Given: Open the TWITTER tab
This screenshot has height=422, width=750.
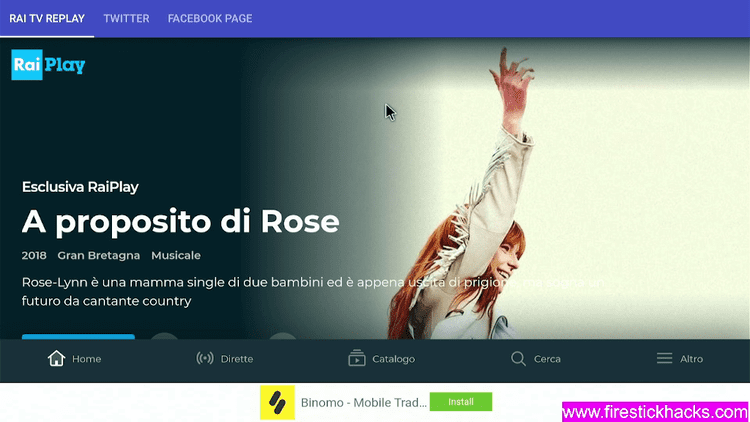Looking at the screenshot, I should 126,19.
